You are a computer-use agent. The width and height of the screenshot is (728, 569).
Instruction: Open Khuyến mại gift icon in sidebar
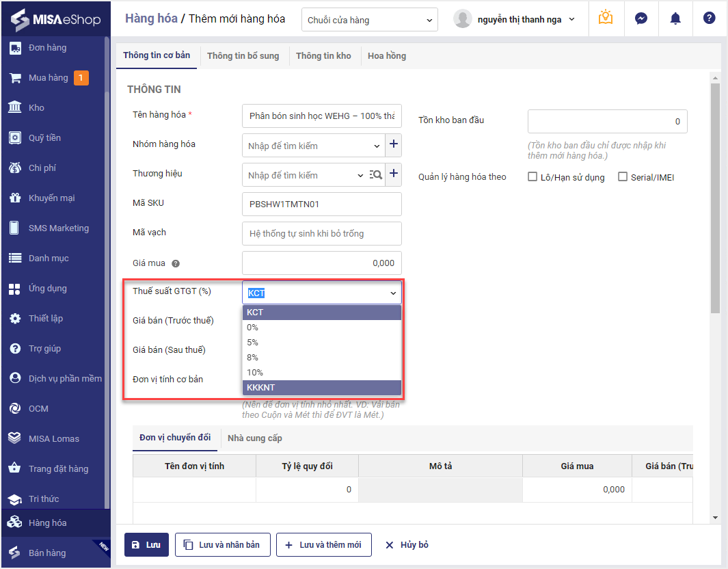click(x=15, y=198)
